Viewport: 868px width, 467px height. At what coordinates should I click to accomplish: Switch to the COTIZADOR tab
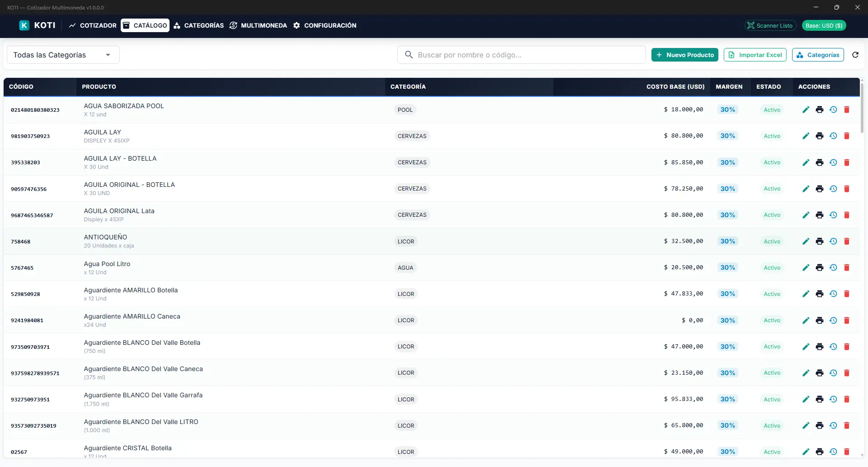[93, 25]
